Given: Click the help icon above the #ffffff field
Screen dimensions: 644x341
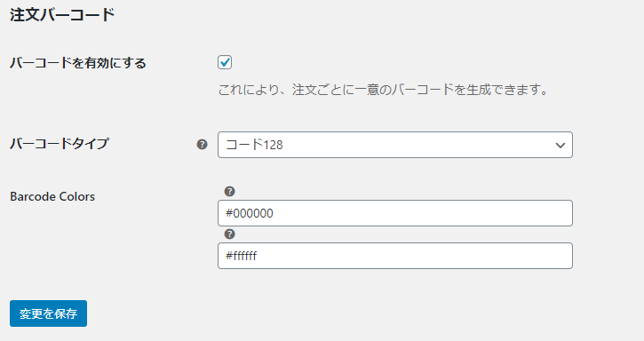Looking at the screenshot, I should pos(229,234).
